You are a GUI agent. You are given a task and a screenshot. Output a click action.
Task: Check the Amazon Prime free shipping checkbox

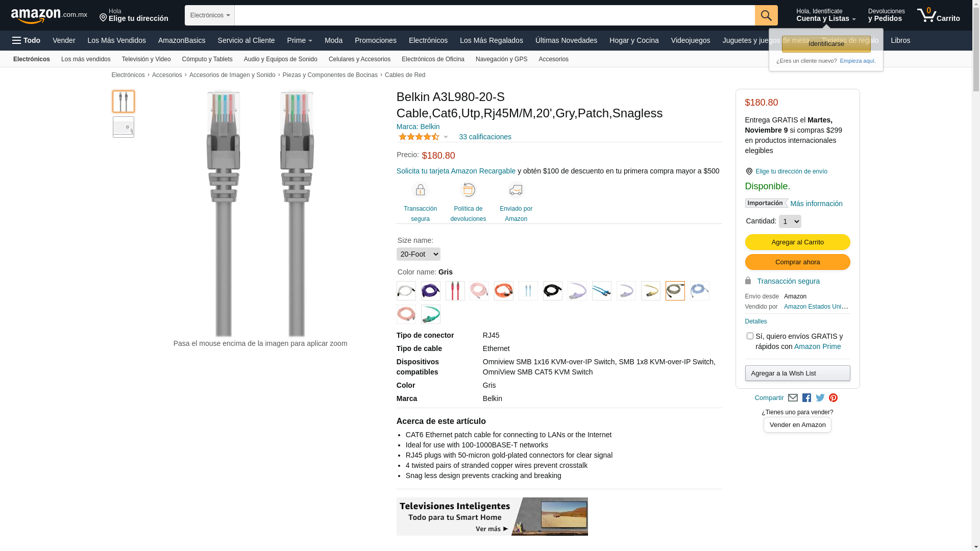pyautogui.click(x=750, y=336)
